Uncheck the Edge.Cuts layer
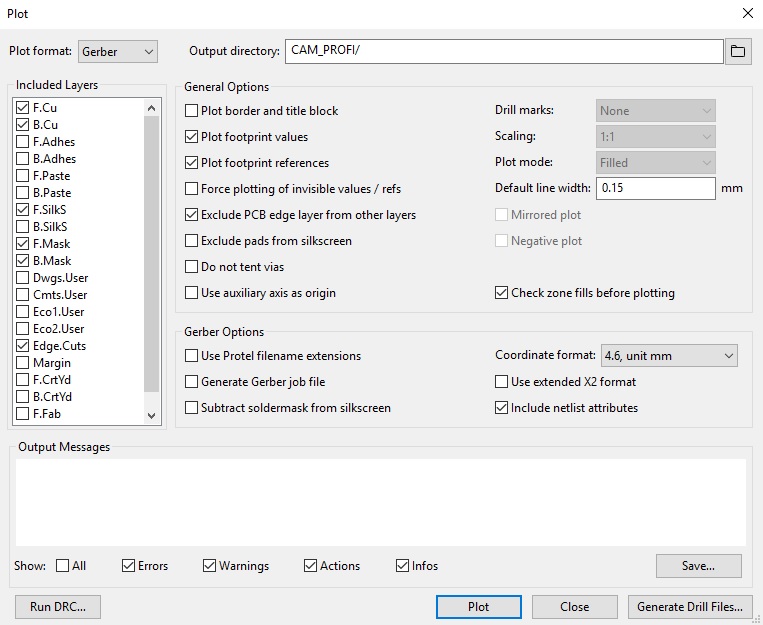The image size is (763, 625). tap(23, 346)
